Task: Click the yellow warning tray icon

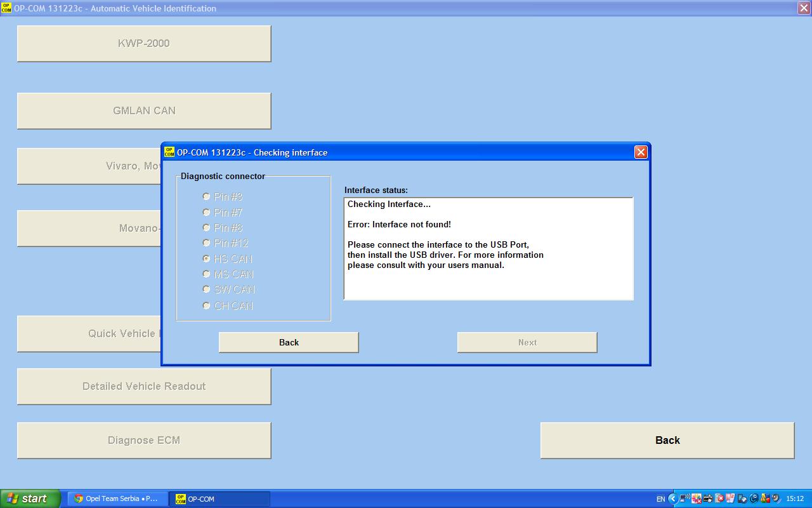Action: (765, 498)
